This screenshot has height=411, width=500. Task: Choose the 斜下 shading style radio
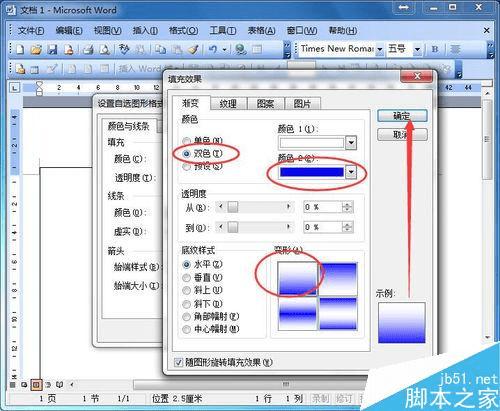coord(187,304)
